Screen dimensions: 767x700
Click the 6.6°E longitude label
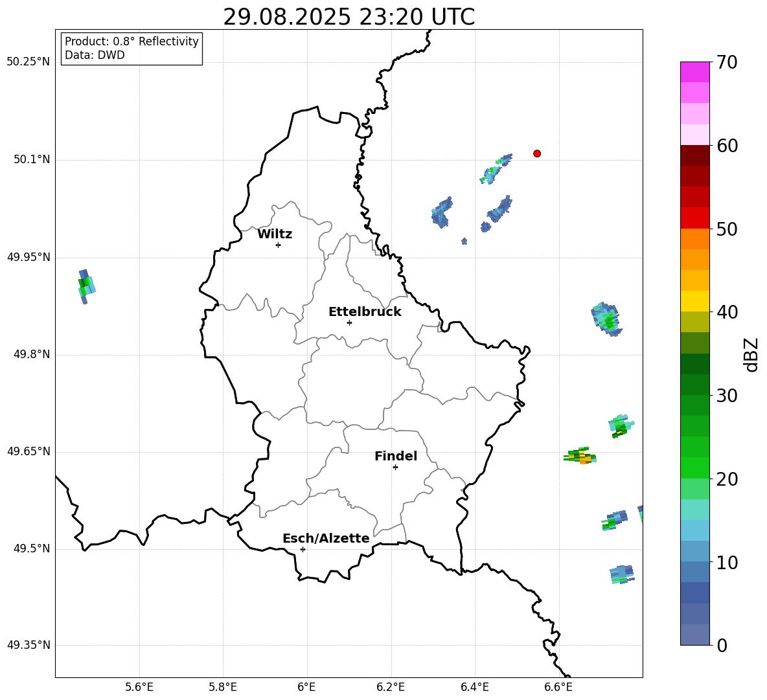(558, 687)
